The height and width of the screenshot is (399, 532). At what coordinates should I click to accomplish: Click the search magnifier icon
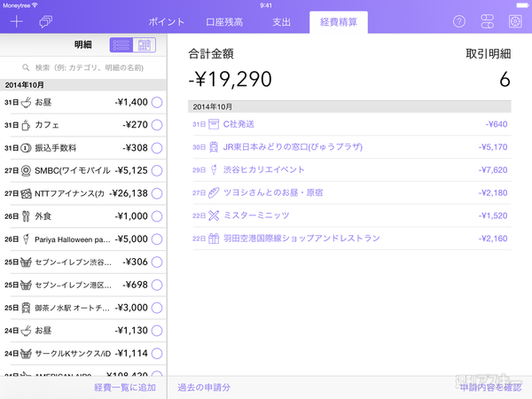coord(26,67)
